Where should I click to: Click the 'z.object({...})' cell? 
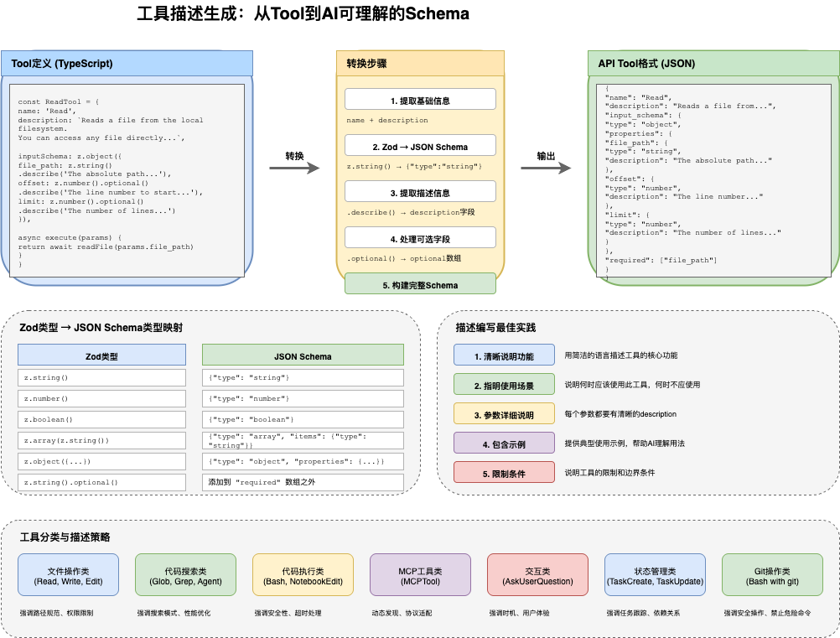(x=101, y=461)
